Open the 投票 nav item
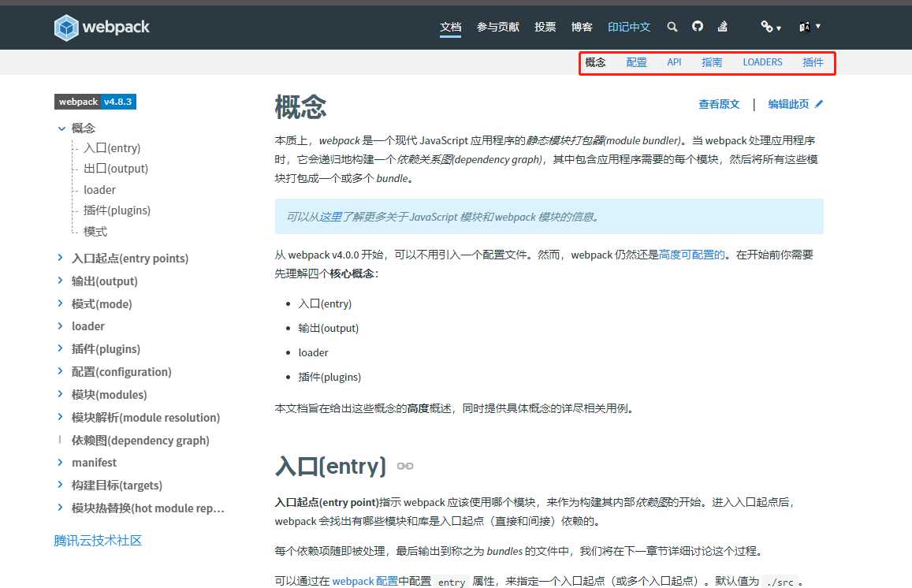Viewport: 912px width, 588px height. pyautogui.click(x=545, y=27)
